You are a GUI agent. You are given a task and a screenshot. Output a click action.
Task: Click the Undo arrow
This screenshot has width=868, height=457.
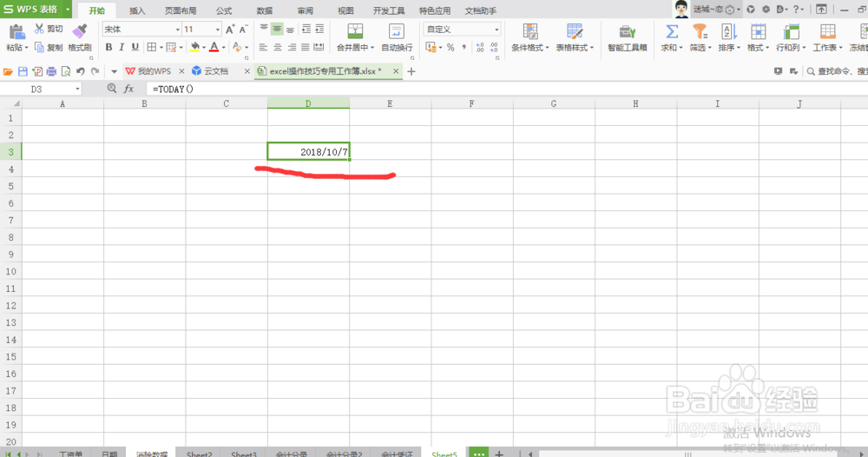(x=81, y=71)
